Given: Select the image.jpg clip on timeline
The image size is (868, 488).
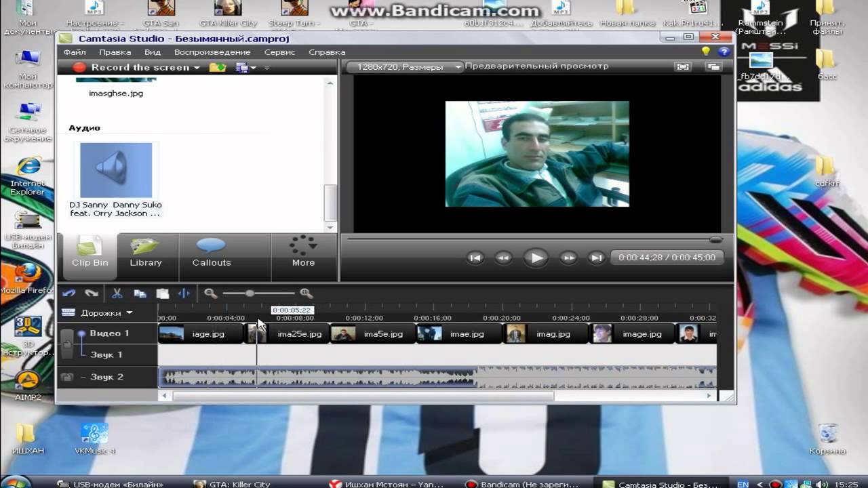Looking at the screenshot, I should tap(632, 333).
